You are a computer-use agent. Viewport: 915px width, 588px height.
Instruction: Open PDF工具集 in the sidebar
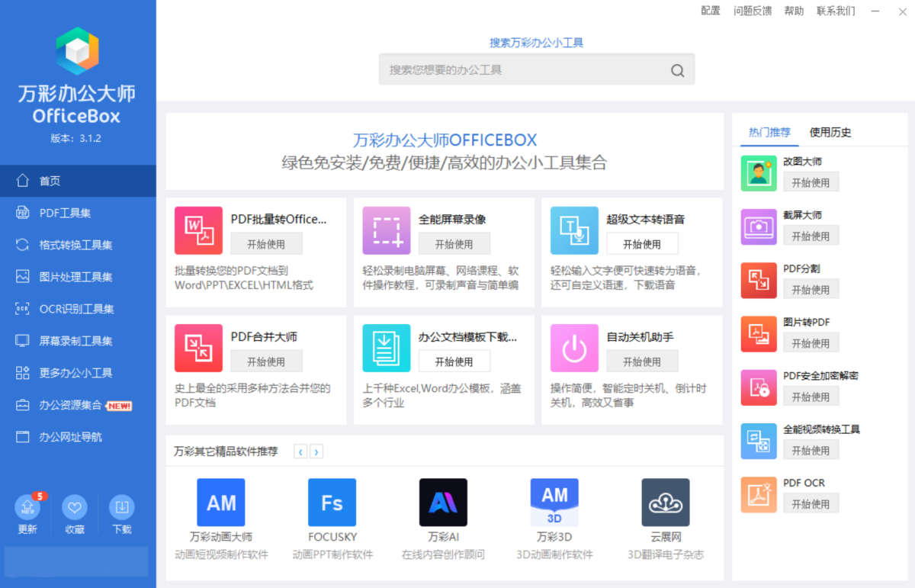point(65,213)
